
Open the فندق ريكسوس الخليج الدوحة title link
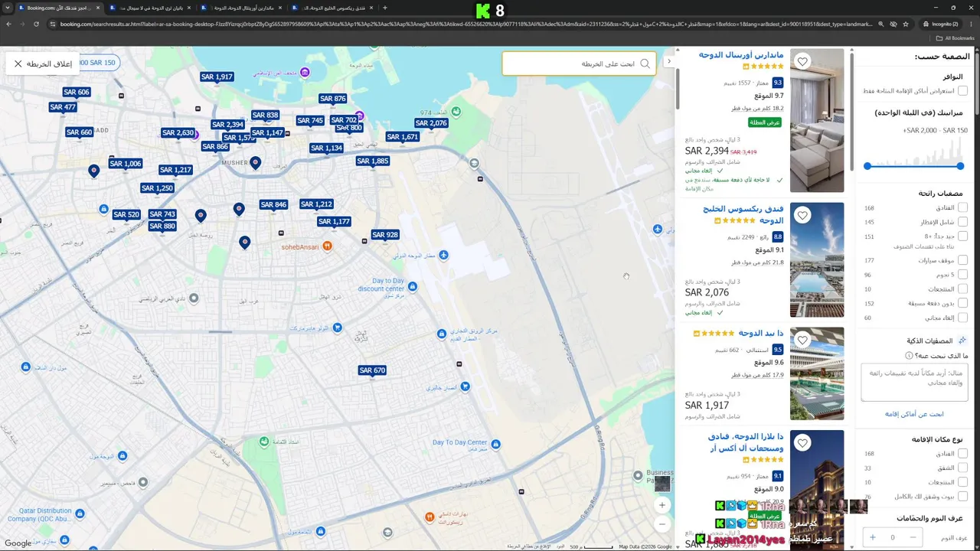point(743,214)
